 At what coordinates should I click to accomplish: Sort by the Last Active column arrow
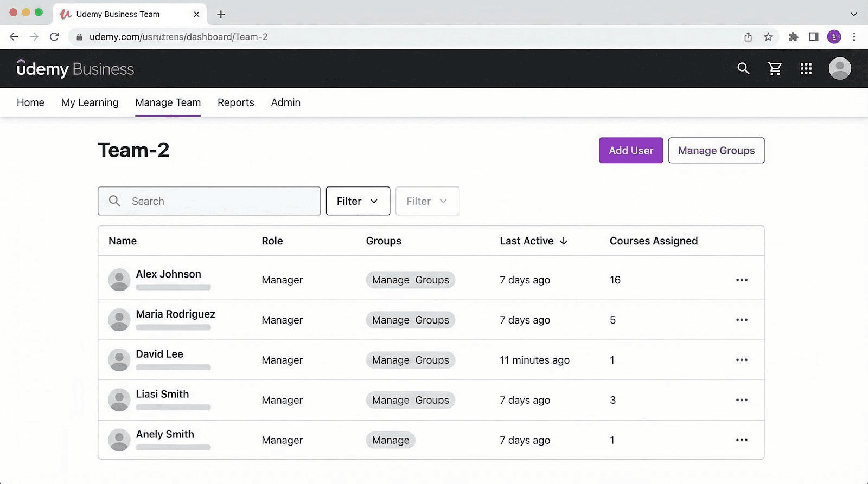(564, 241)
